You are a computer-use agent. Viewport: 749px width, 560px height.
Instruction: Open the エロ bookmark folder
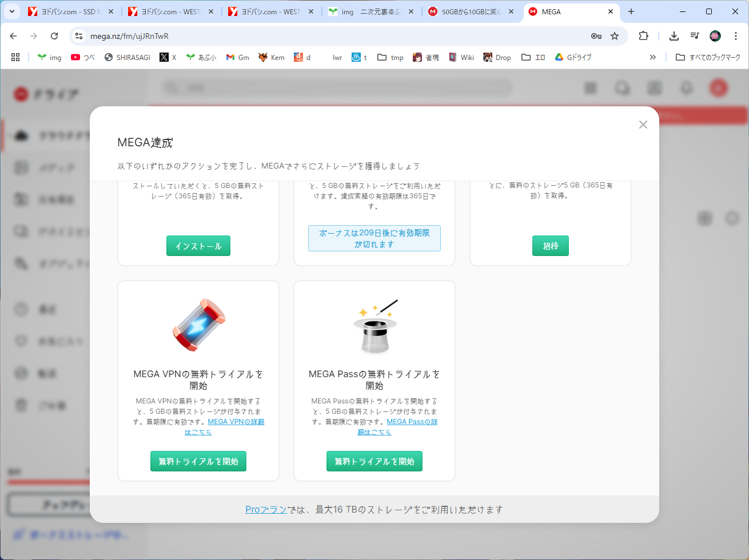tap(533, 57)
